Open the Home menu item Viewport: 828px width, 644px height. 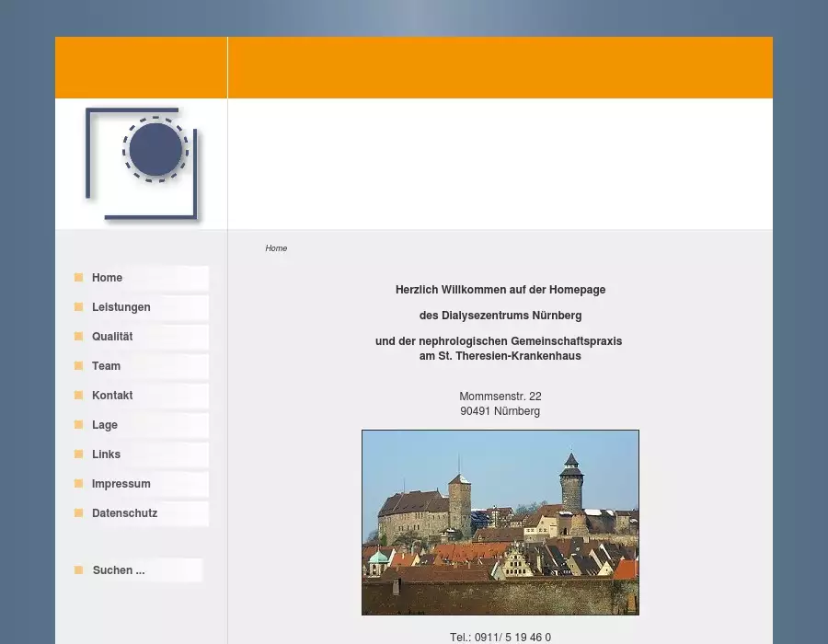click(x=107, y=278)
